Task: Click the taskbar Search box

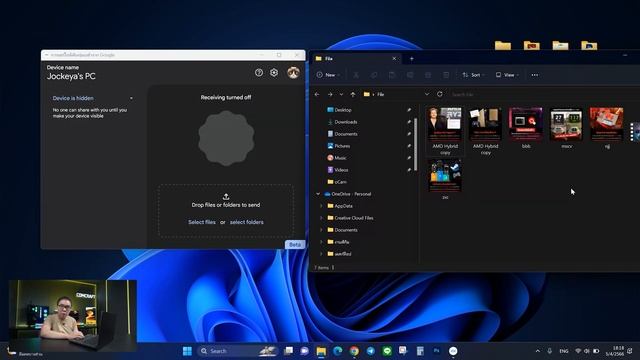Action: [x=237, y=351]
